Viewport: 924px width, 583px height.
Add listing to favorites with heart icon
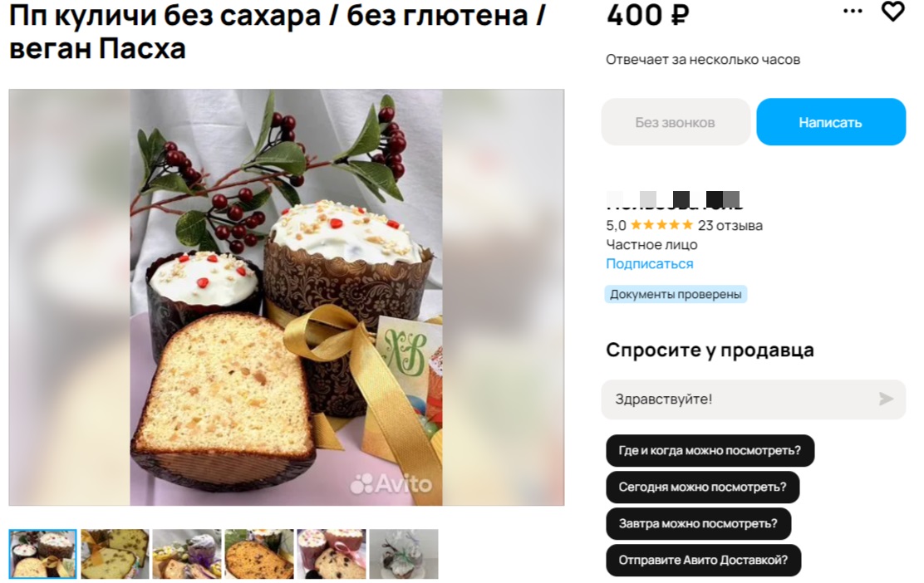tap(892, 11)
